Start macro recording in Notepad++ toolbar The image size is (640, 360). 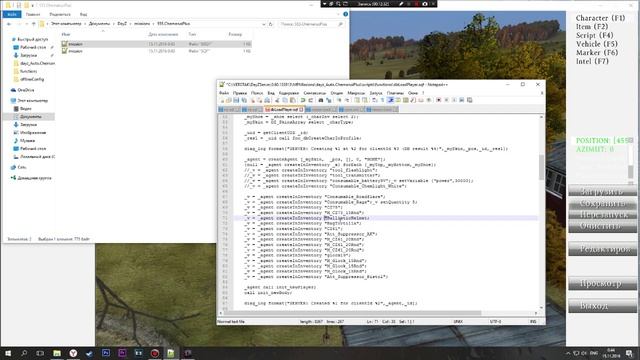click(x=438, y=100)
